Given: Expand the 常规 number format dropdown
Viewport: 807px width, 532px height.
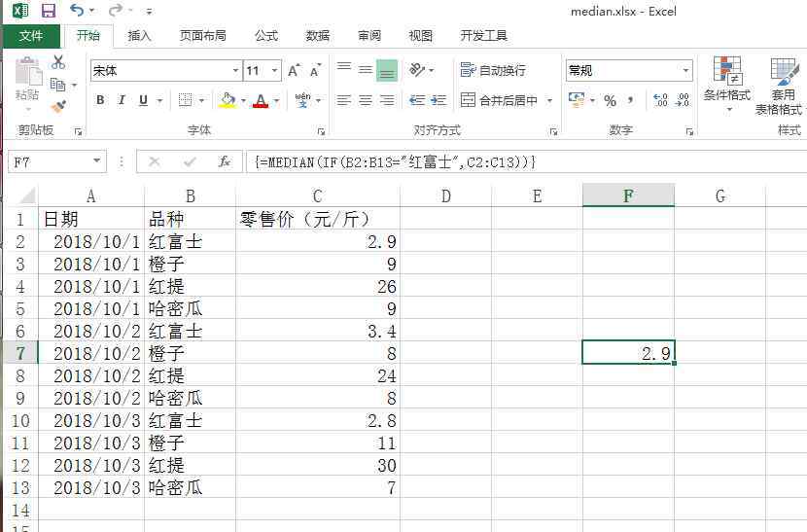Looking at the screenshot, I should tap(685, 71).
